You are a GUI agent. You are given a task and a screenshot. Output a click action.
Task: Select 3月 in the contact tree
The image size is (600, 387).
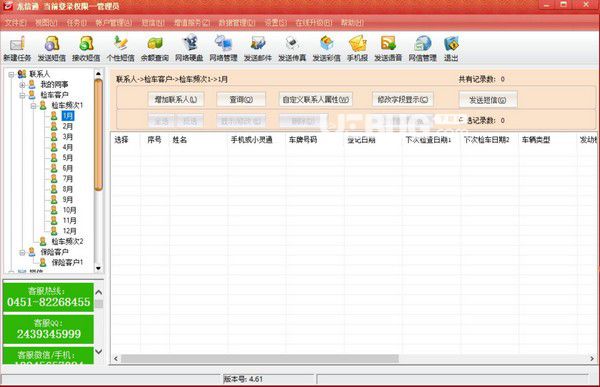coord(68,137)
